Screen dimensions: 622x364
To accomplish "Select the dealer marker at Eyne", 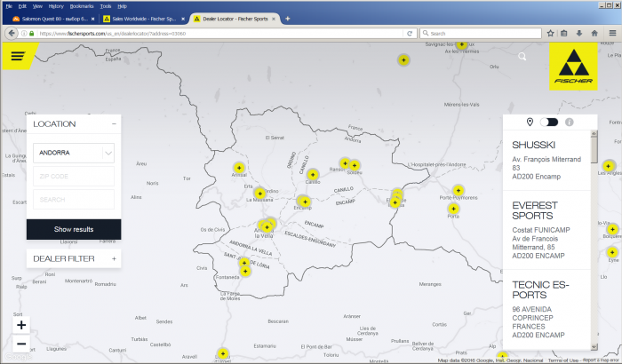I will pyautogui.click(x=612, y=252).
